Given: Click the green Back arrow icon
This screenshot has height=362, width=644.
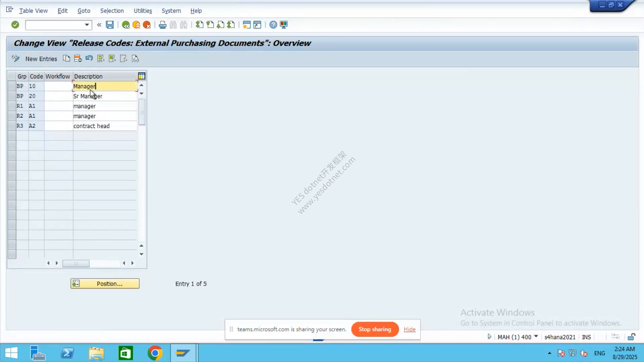Looking at the screenshot, I should 126,25.
